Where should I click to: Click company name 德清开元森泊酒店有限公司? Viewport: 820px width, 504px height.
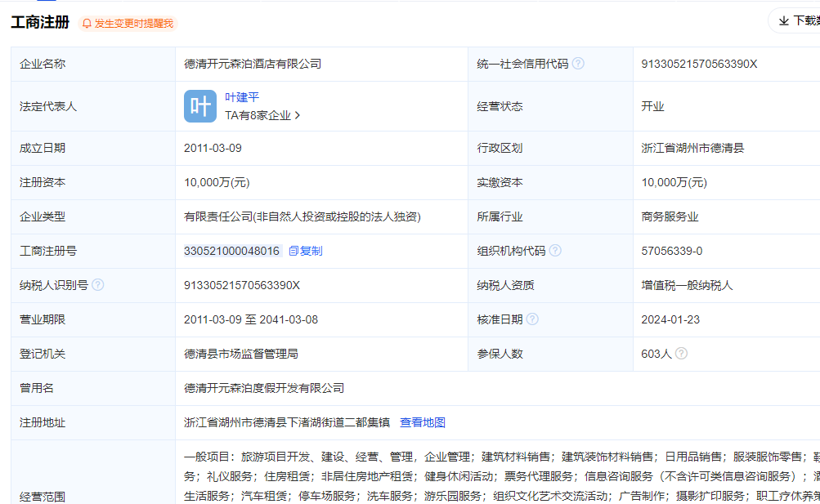point(253,64)
